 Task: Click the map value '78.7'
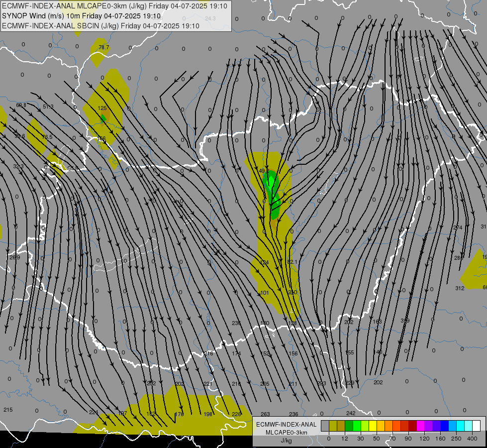(104, 47)
